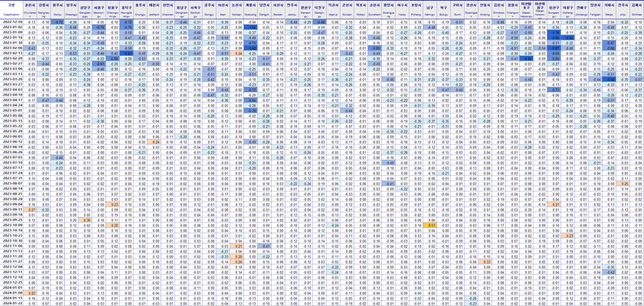Click the Nonsan column header
Screen dimensions: 644x306
tap(237, 10)
